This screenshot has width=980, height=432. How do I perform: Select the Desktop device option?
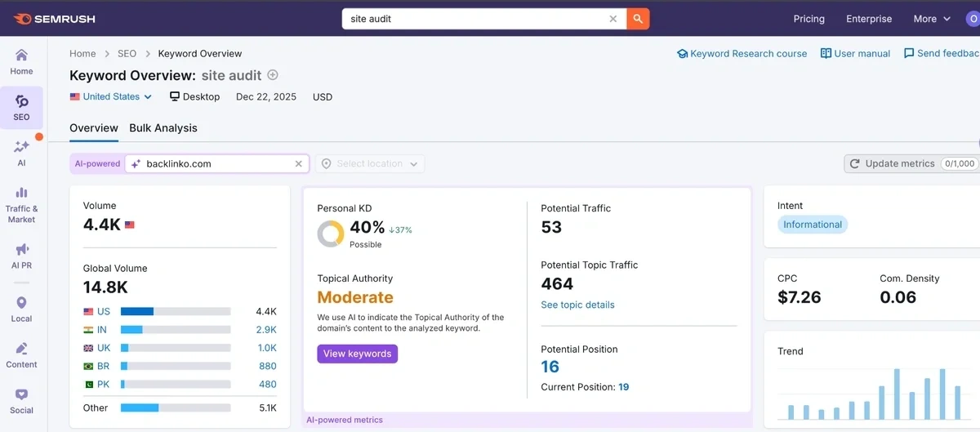[x=195, y=96]
